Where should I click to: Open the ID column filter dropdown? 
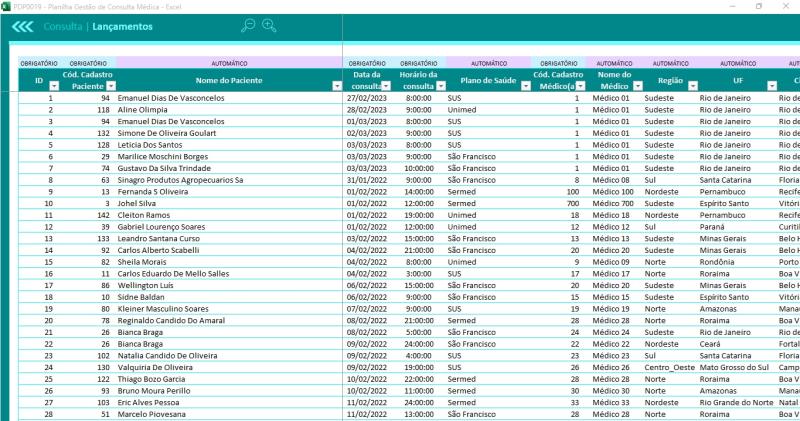coord(54,86)
